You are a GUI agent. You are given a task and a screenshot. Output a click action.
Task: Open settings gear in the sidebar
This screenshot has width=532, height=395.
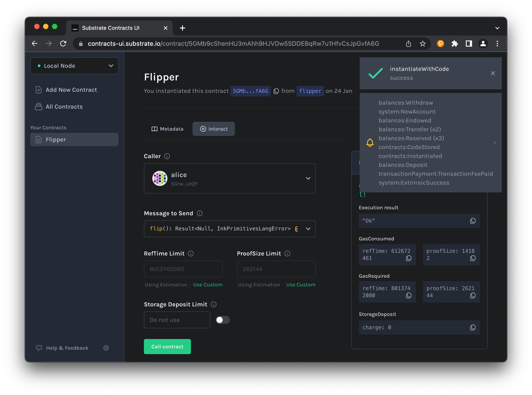click(x=106, y=348)
